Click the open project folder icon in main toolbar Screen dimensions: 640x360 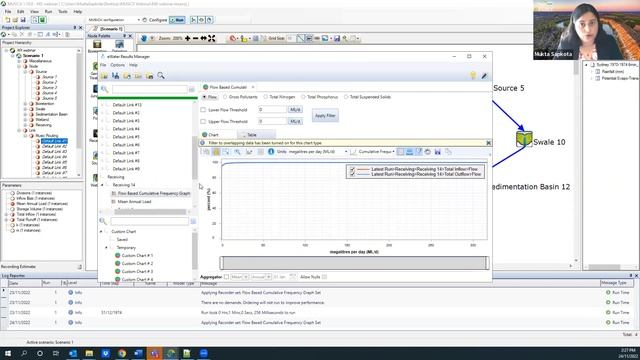(15, 20)
